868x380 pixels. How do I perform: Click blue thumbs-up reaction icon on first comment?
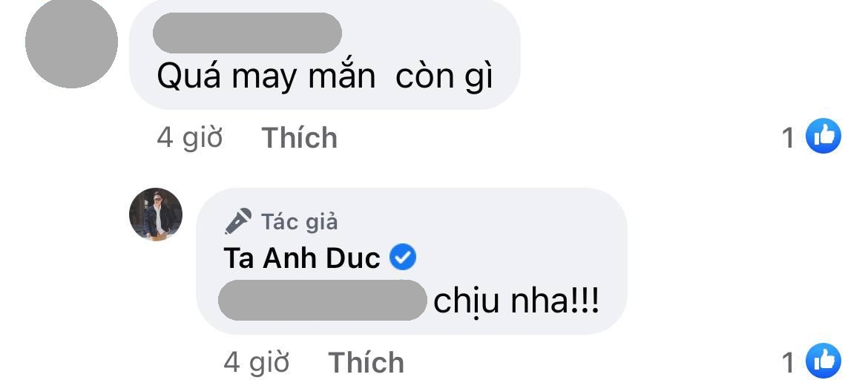point(823,136)
